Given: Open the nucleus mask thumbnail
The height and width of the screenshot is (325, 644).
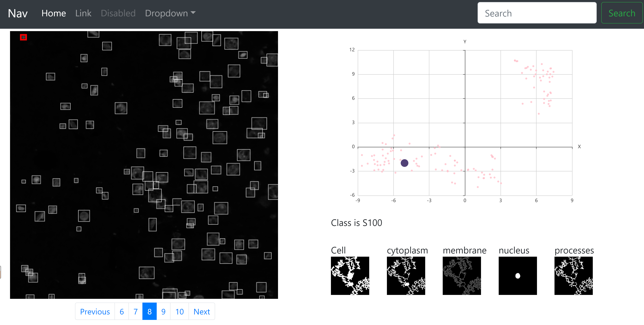Looking at the screenshot, I should (x=518, y=276).
